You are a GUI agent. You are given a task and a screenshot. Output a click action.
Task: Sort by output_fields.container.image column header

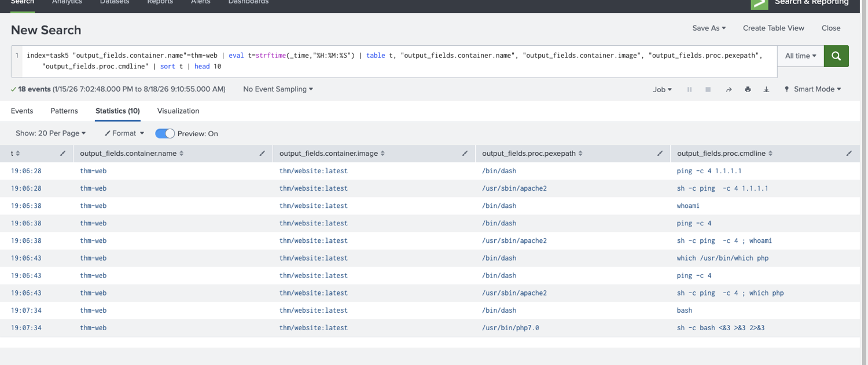(332, 154)
